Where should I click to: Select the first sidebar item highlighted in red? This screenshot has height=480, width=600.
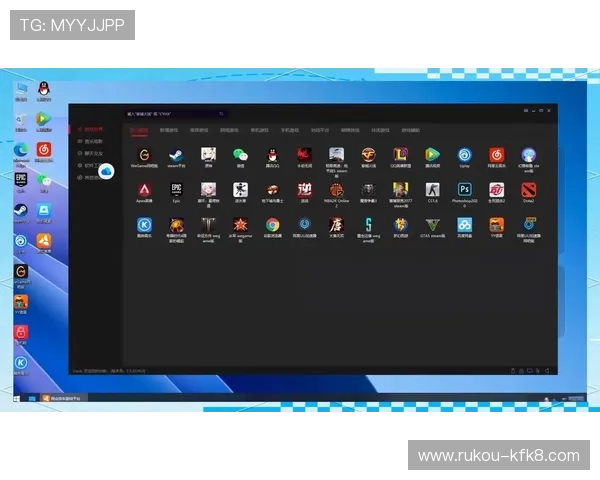point(92,130)
